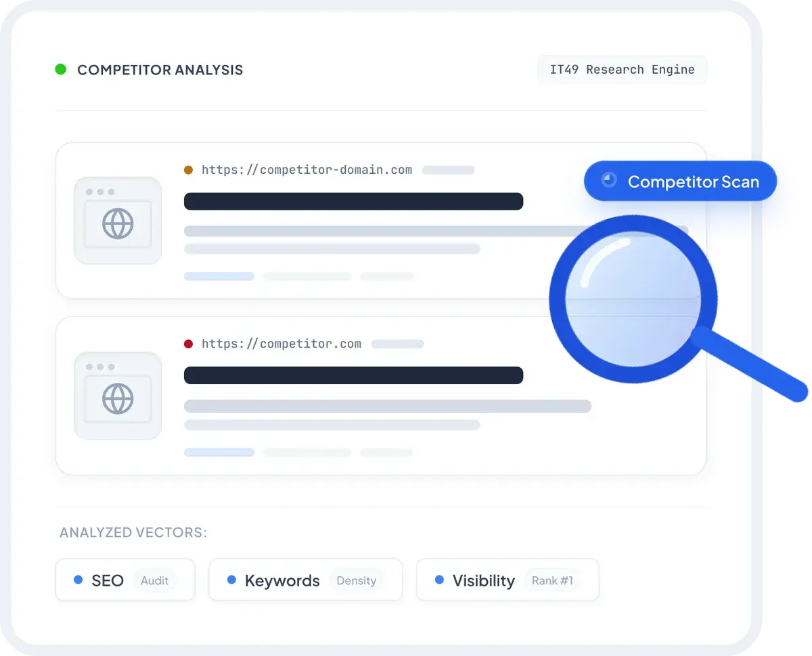This screenshot has height=656, width=812.
Task: Click the Rank #1 tag
Action: click(x=552, y=580)
